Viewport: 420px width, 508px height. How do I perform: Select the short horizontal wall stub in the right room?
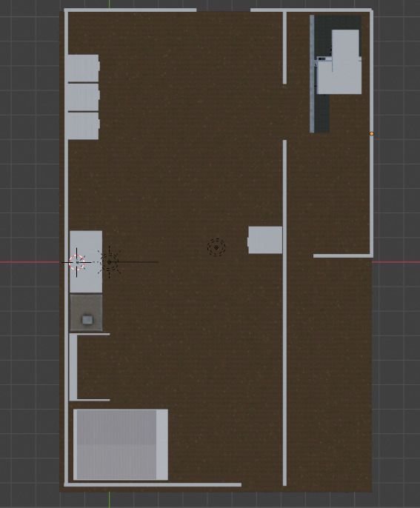pos(342,256)
